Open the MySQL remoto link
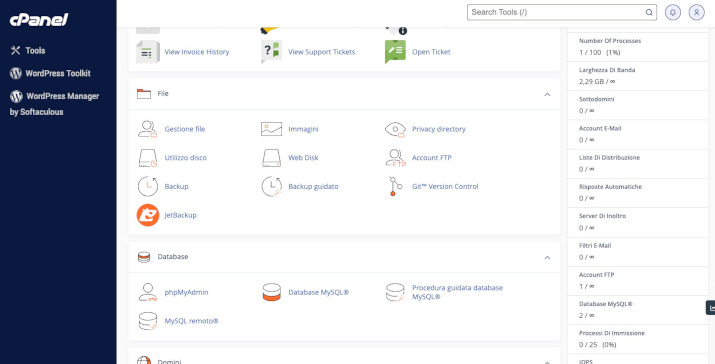 point(192,321)
